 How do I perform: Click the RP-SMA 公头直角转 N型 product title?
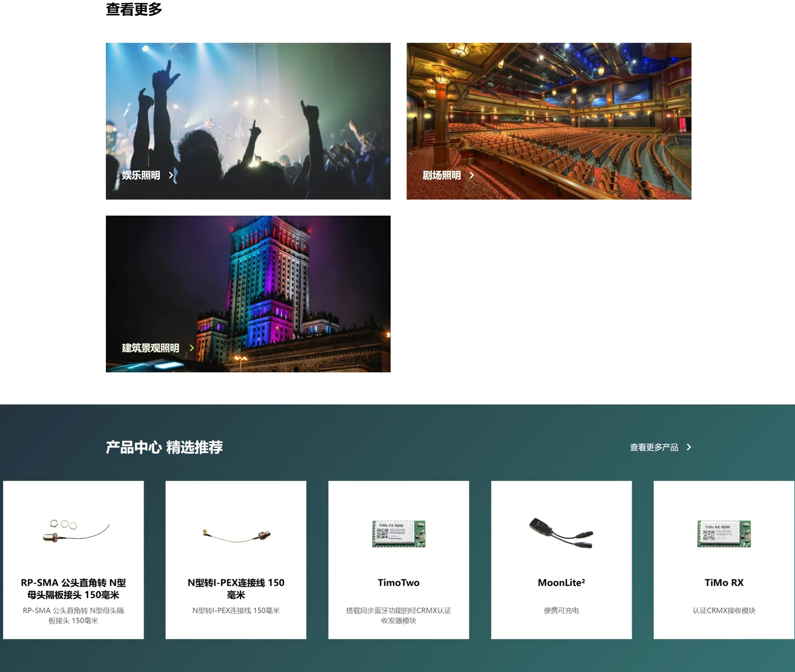tap(74, 589)
